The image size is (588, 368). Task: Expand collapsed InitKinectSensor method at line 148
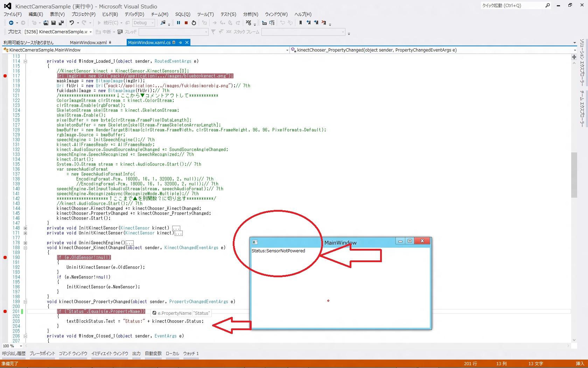point(25,228)
